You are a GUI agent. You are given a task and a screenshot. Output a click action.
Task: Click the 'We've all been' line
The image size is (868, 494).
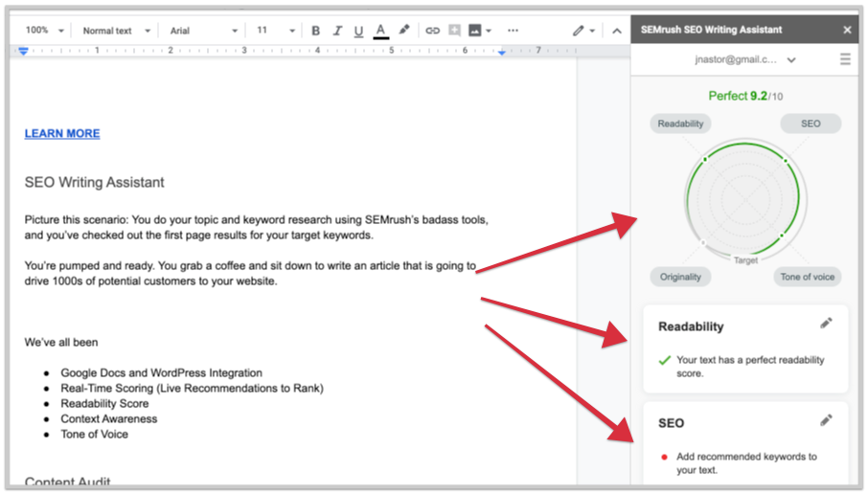[x=61, y=343]
